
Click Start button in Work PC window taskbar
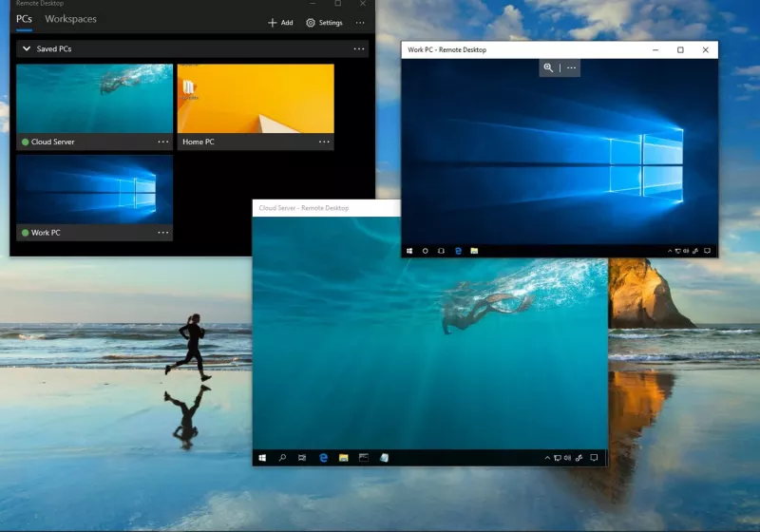(x=409, y=251)
